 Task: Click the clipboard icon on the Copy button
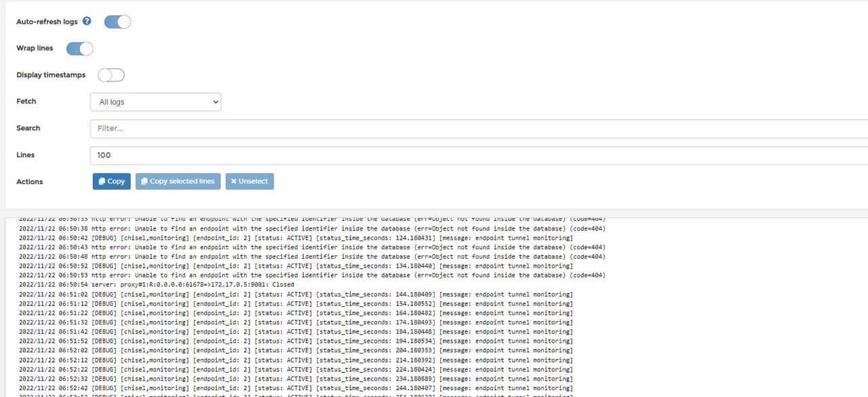[104, 181]
